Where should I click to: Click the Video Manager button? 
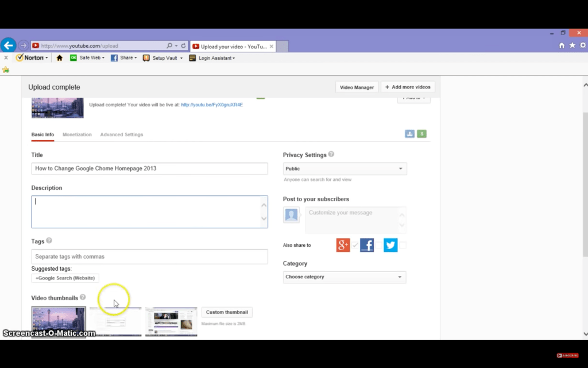coord(357,87)
